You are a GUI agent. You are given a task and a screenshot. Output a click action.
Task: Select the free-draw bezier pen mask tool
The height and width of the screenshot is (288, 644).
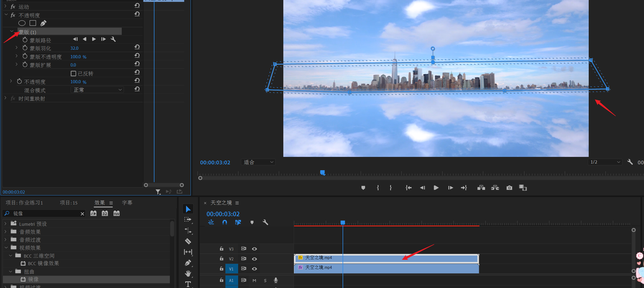(x=43, y=23)
